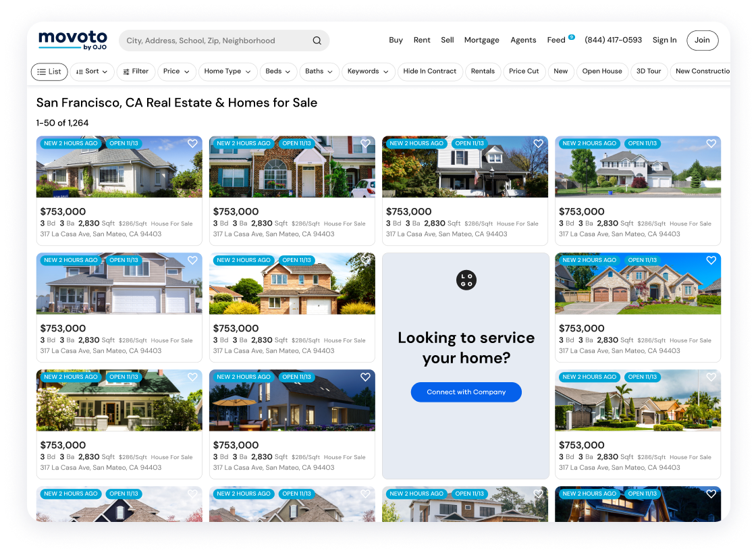The width and height of the screenshot is (756, 553).
Task: Click the round LOGO icon in the ad card
Action: (x=466, y=280)
